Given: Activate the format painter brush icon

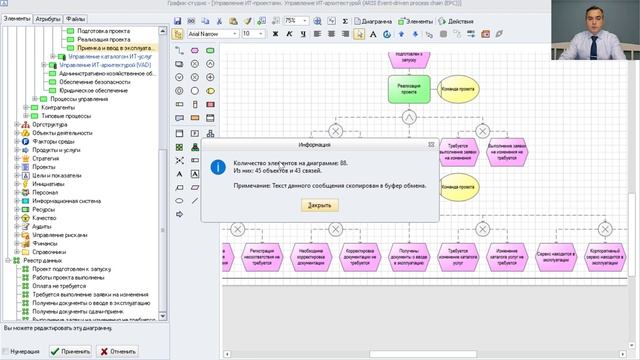Looking at the screenshot, I should tap(247, 21).
